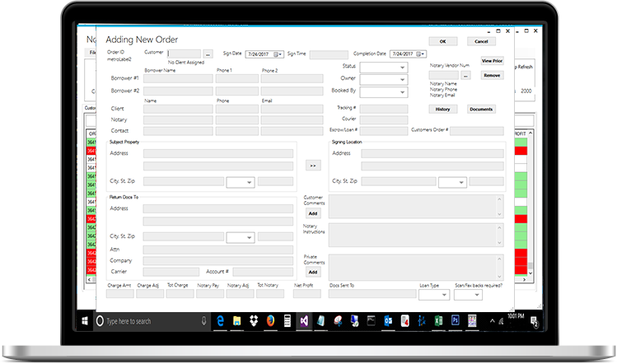Copy address with >> arrow button

coord(312,166)
